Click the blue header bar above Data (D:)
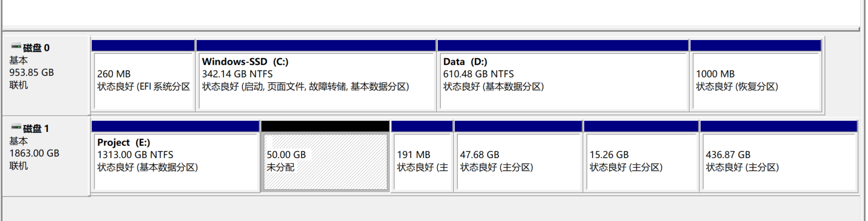 coord(562,46)
